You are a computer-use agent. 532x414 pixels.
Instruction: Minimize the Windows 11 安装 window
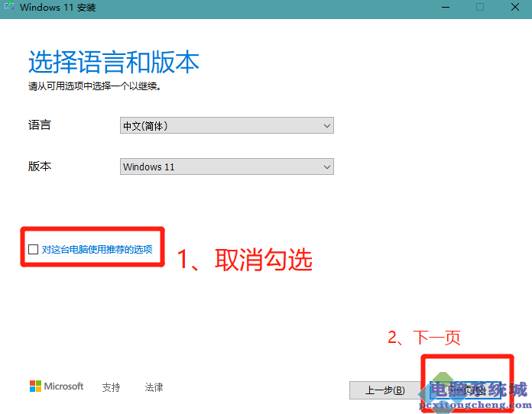[446, 7]
